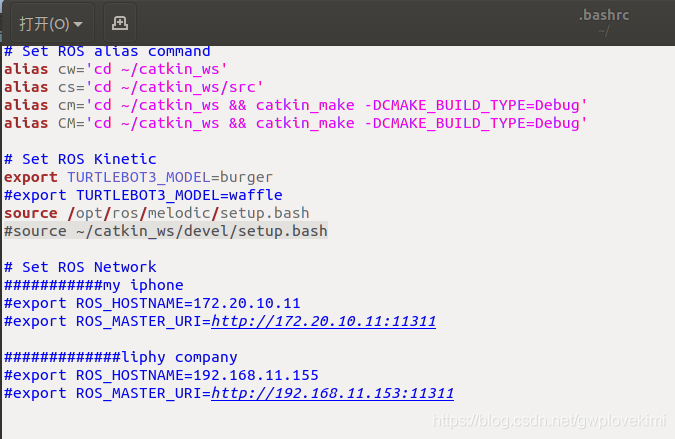Open the http://192.168.11.153:11311 link
Image resolution: width=675 pixels, height=439 pixels.
point(332,393)
